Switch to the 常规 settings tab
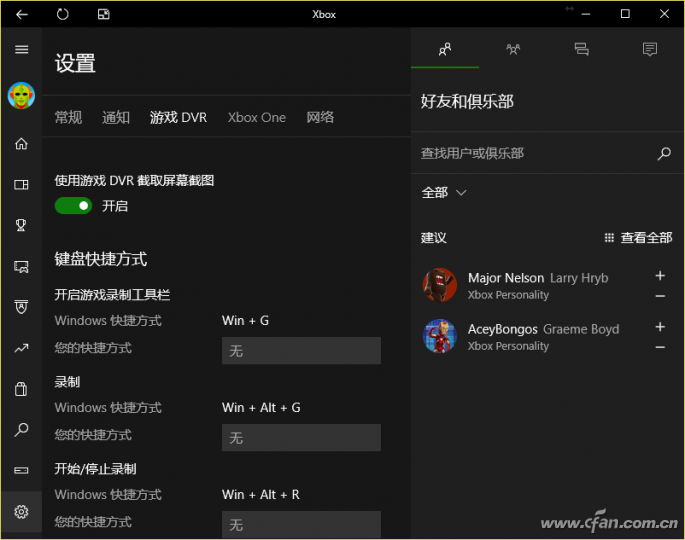685x540 pixels. point(68,118)
